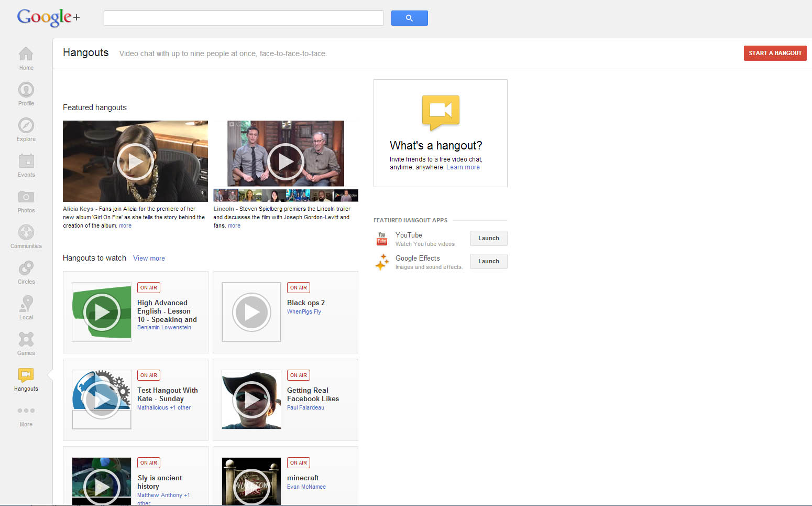
Task: Open the Local map pin icon
Action: pyautogui.click(x=26, y=304)
